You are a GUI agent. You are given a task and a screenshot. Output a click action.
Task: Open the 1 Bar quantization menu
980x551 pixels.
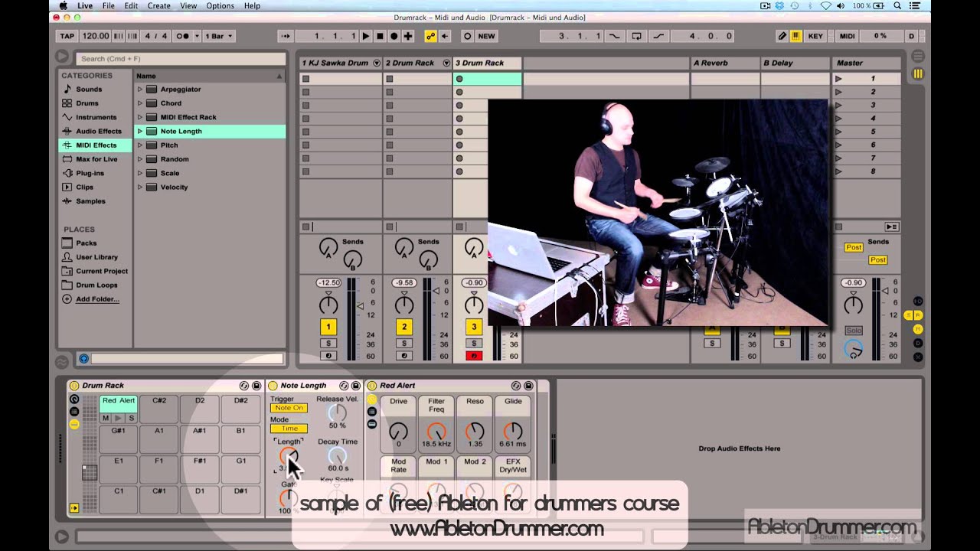coord(219,36)
